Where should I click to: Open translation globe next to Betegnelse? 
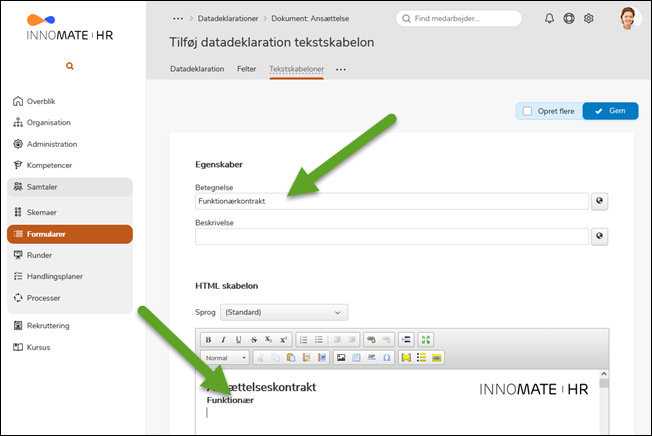(599, 201)
